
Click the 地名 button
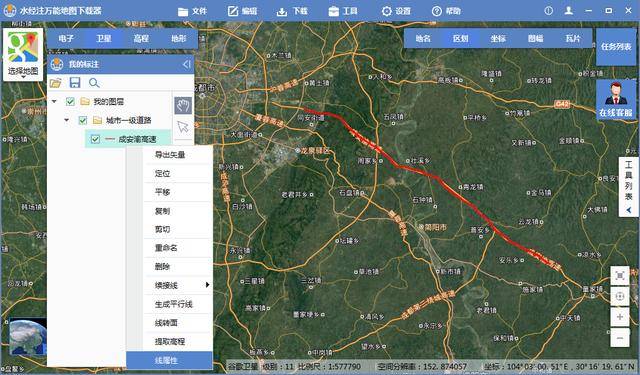(x=423, y=38)
